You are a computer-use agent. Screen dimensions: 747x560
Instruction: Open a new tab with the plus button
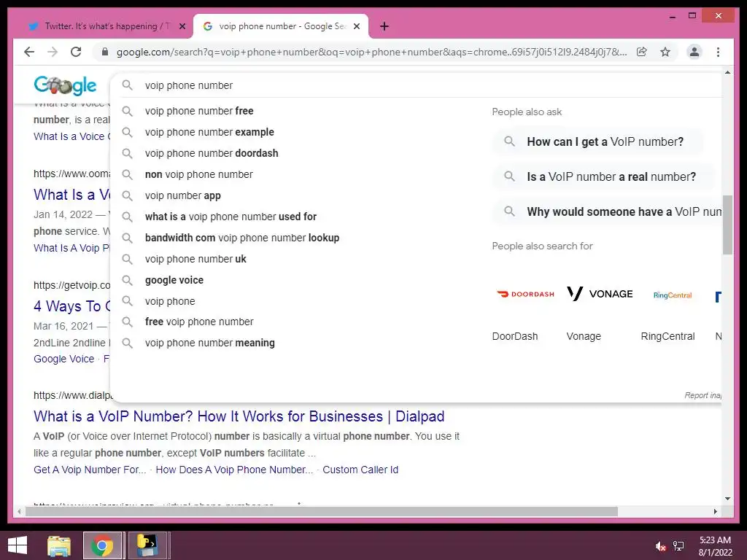click(384, 27)
